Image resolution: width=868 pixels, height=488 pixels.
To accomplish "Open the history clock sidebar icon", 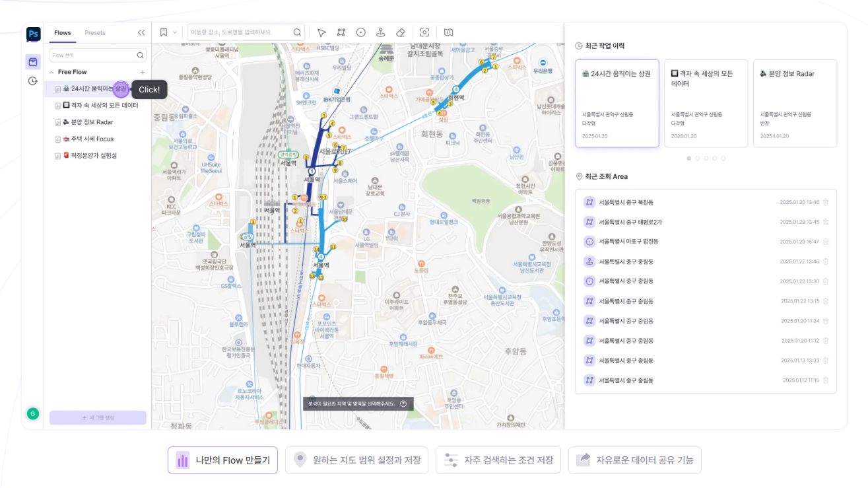I will 33,81.
